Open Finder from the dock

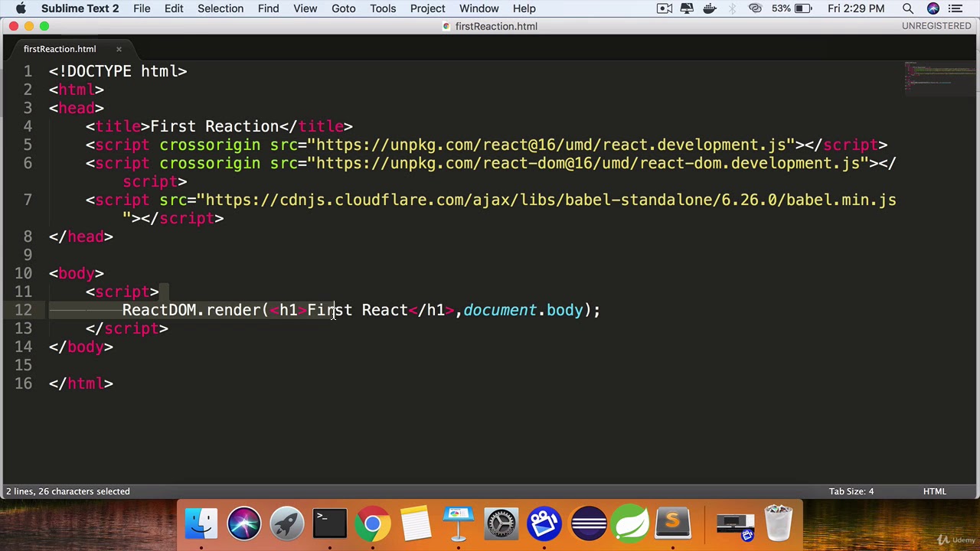(x=201, y=523)
